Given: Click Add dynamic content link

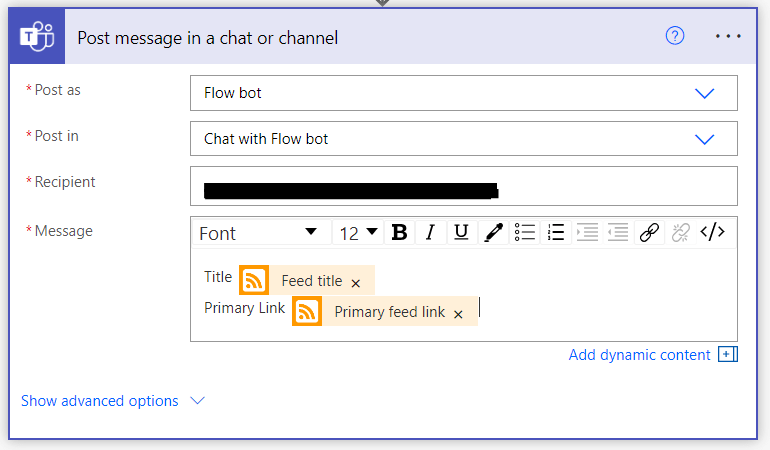Looking at the screenshot, I should [x=640, y=355].
